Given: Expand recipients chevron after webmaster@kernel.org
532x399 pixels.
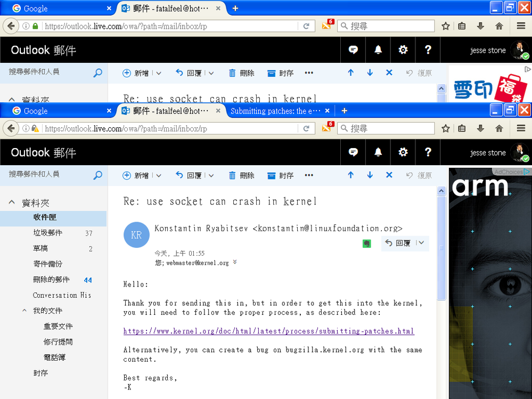Looking at the screenshot, I should click(235, 262).
